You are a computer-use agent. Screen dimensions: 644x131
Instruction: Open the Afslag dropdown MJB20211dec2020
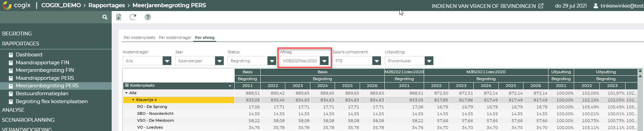click(x=304, y=61)
